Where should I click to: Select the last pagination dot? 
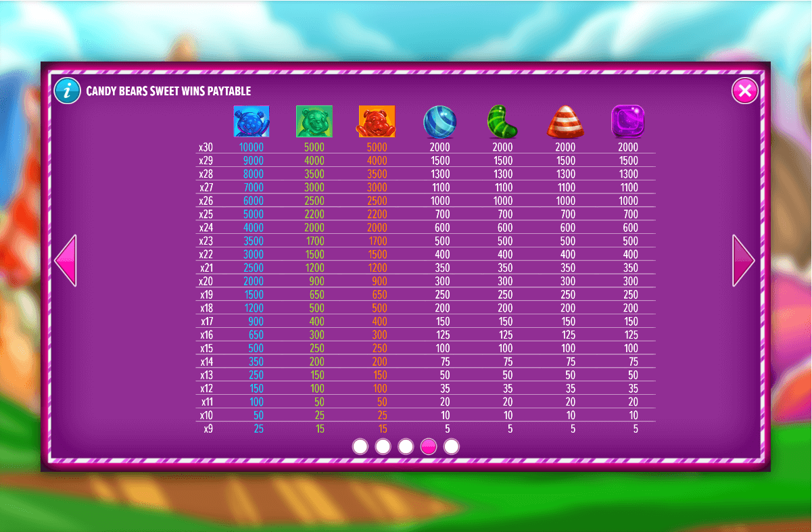point(451,445)
